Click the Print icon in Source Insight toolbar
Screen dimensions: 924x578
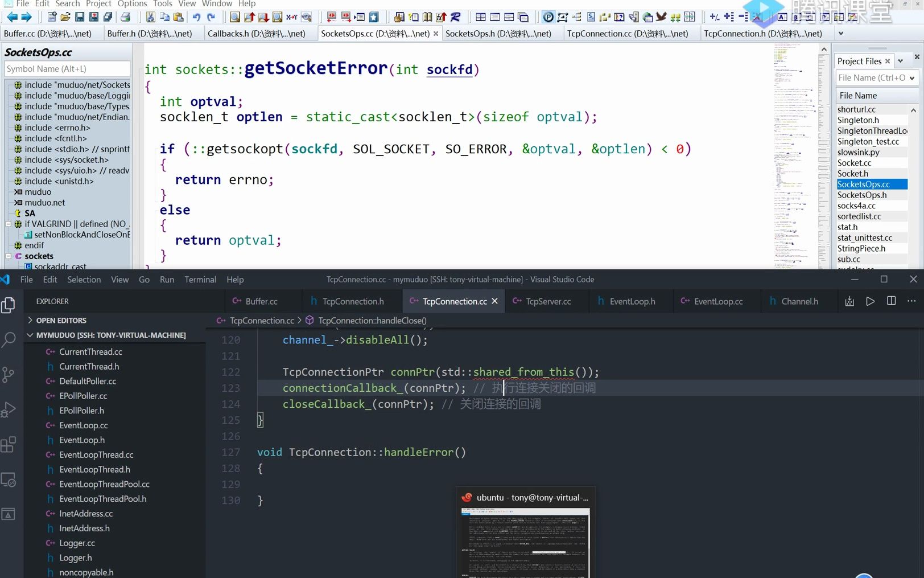(x=126, y=17)
